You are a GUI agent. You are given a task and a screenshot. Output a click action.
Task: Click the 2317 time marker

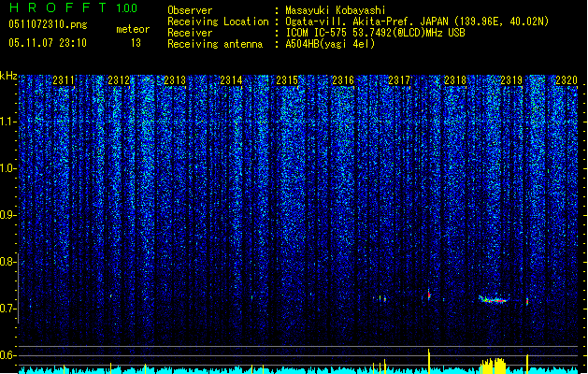[399, 80]
